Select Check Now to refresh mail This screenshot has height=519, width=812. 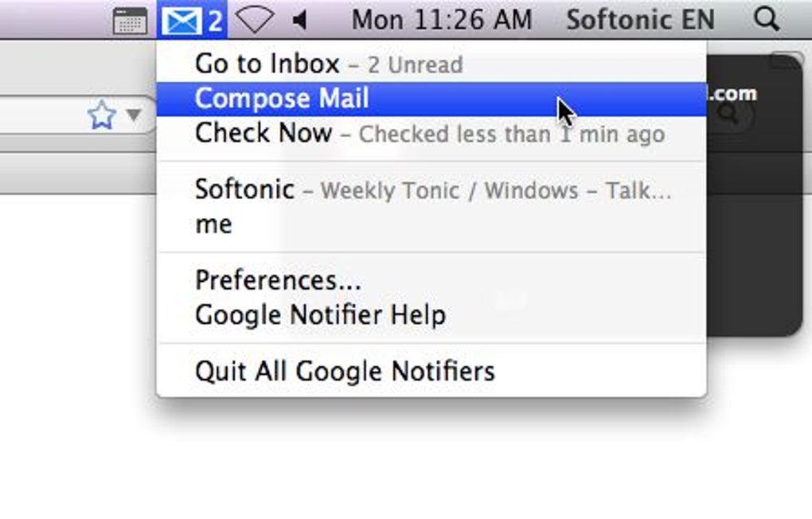pyautogui.click(x=264, y=133)
